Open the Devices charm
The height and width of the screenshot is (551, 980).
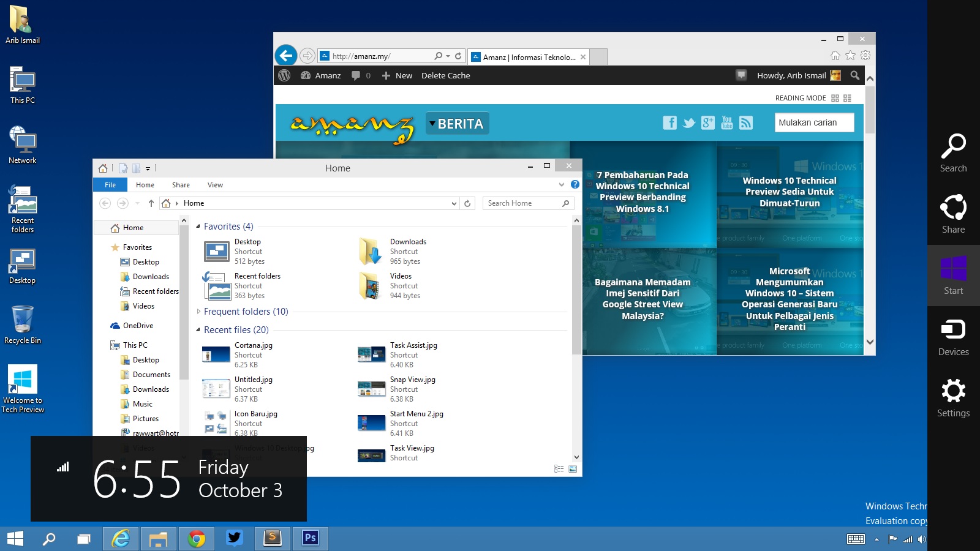953,337
